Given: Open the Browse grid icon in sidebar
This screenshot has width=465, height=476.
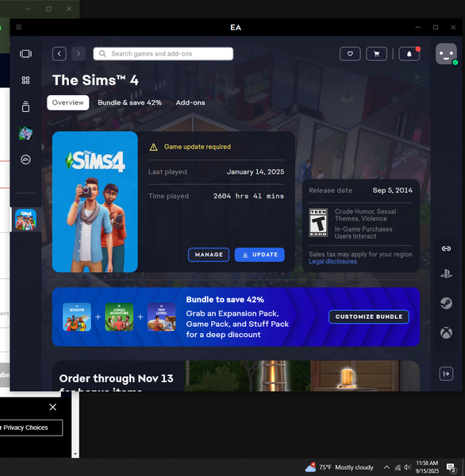Looking at the screenshot, I should 26,80.
